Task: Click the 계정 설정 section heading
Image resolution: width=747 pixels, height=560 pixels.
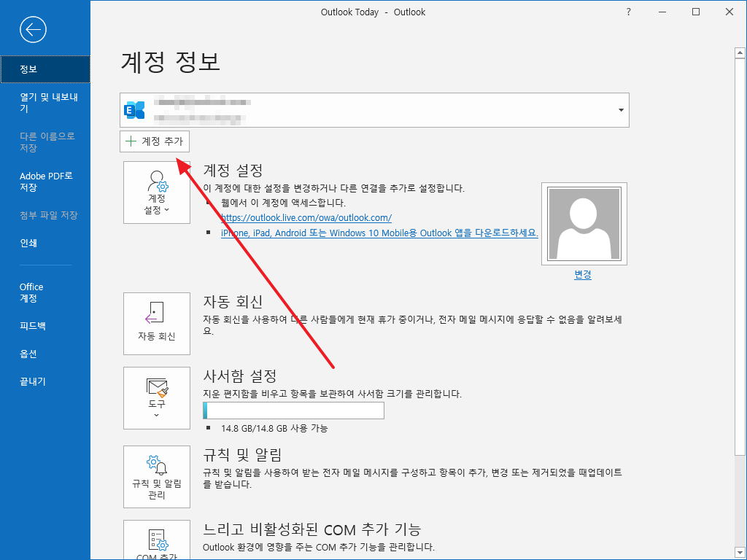Action: click(233, 170)
